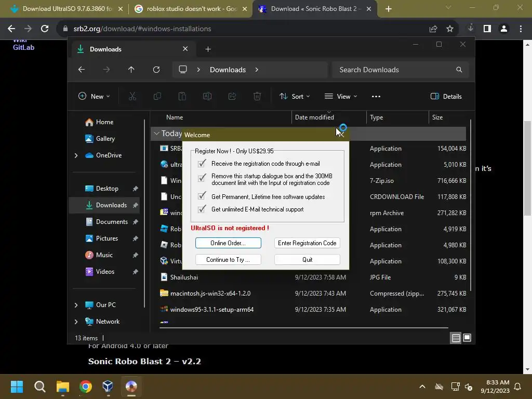Switch to details list view icon
The height and width of the screenshot is (399, 532).
pos(456,338)
